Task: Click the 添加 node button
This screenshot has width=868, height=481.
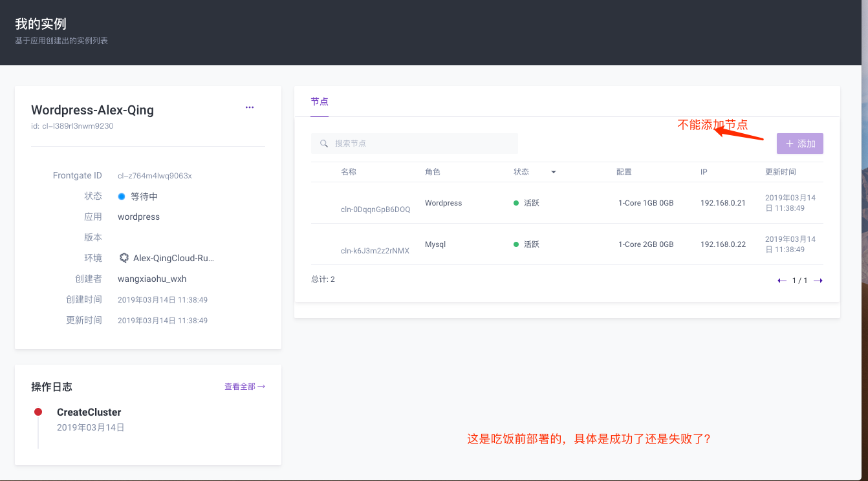Action: coord(800,144)
